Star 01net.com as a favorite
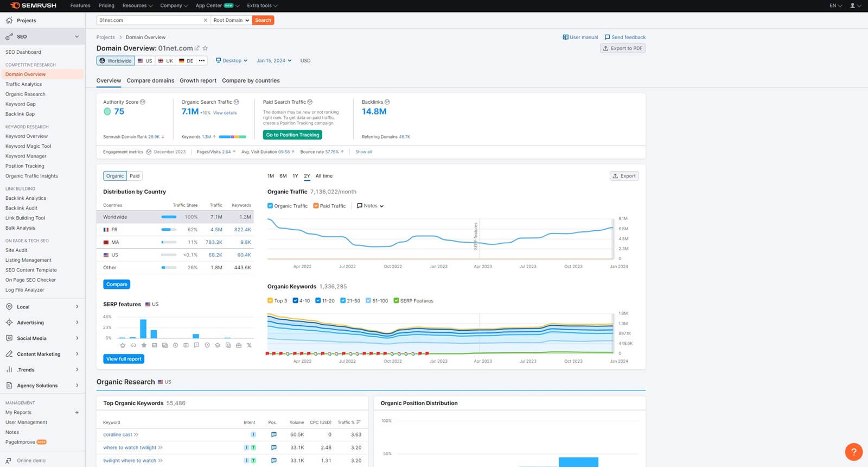Screen dimensions: 868x467 coord(205,48)
